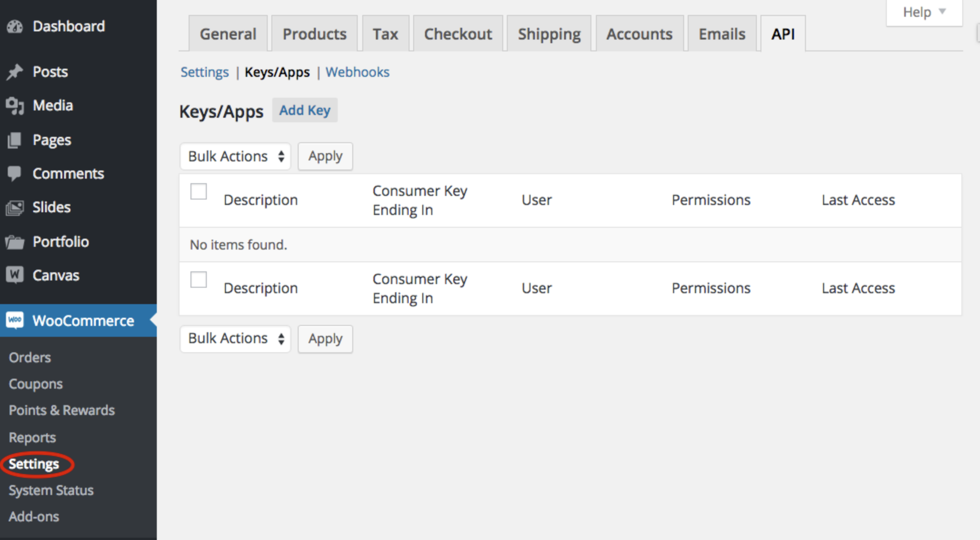Click the Dashboard gauge icon
Viewport: 980px width, 540px height.
(15, 27)
